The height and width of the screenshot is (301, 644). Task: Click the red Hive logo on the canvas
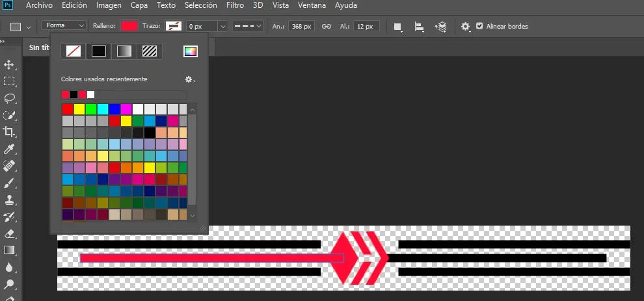point(360,258)
